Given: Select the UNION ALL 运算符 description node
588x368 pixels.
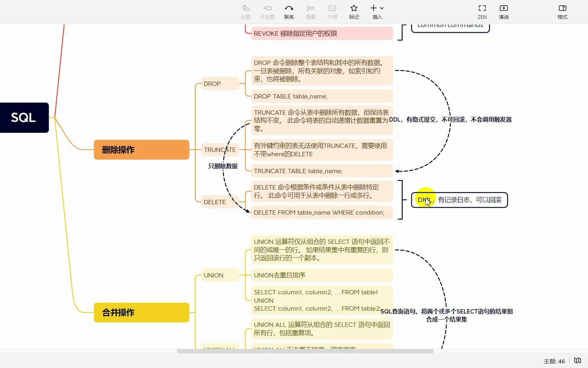Looking at the screenshot, I should (x=322, y=329).
